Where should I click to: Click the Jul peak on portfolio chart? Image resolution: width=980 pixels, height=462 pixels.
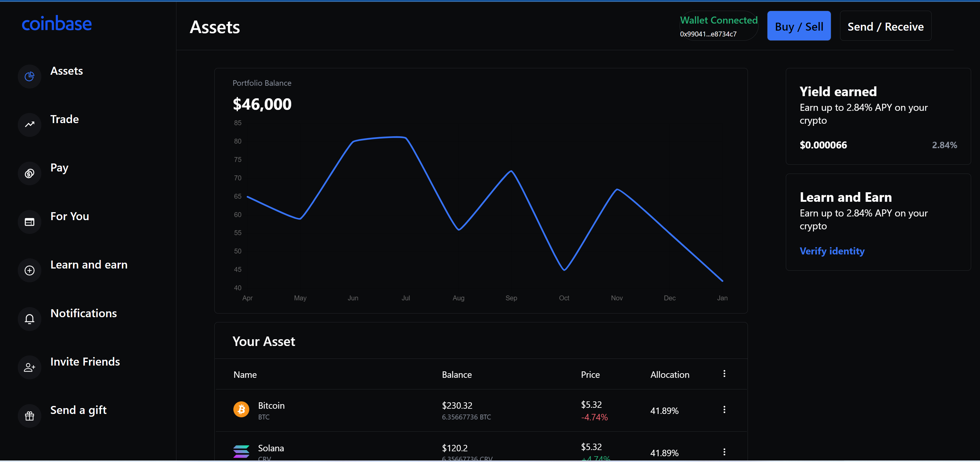pyautogui.click(x=405, y=138)
